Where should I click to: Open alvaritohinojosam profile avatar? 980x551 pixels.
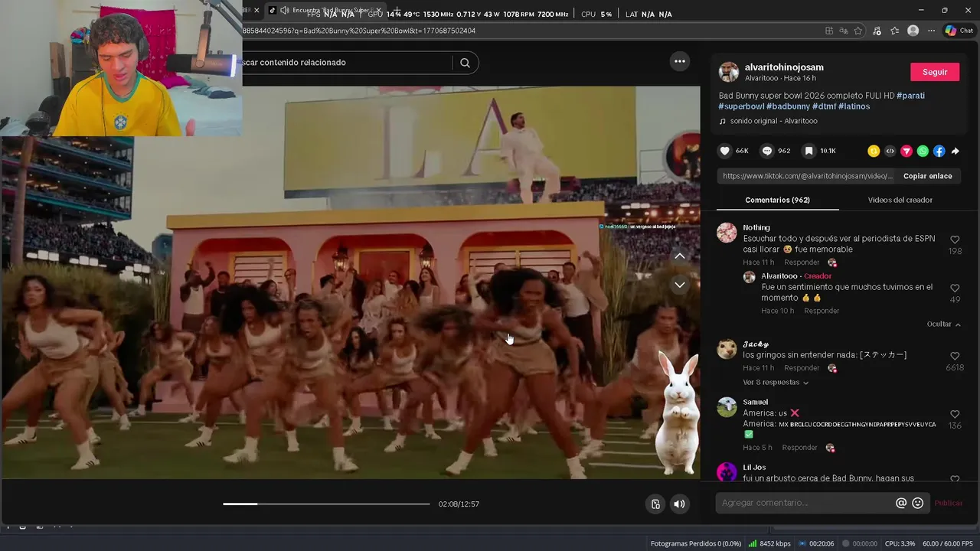coord(729,72)
